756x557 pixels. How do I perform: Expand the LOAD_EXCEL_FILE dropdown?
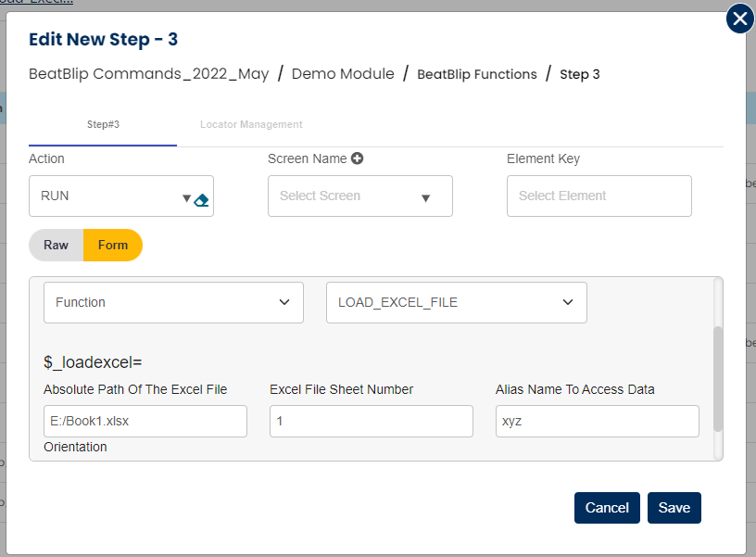(456, 303)
